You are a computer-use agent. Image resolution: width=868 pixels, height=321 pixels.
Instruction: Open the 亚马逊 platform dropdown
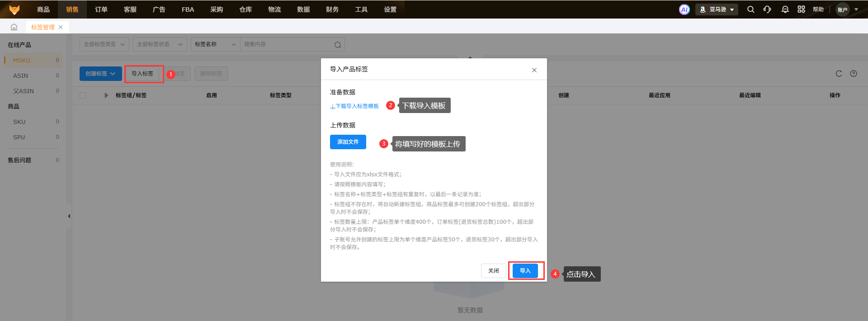(x=717, y=9)
